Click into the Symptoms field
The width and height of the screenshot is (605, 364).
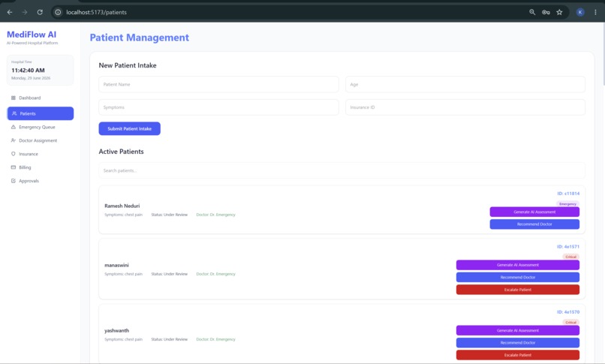pos(218,107)
